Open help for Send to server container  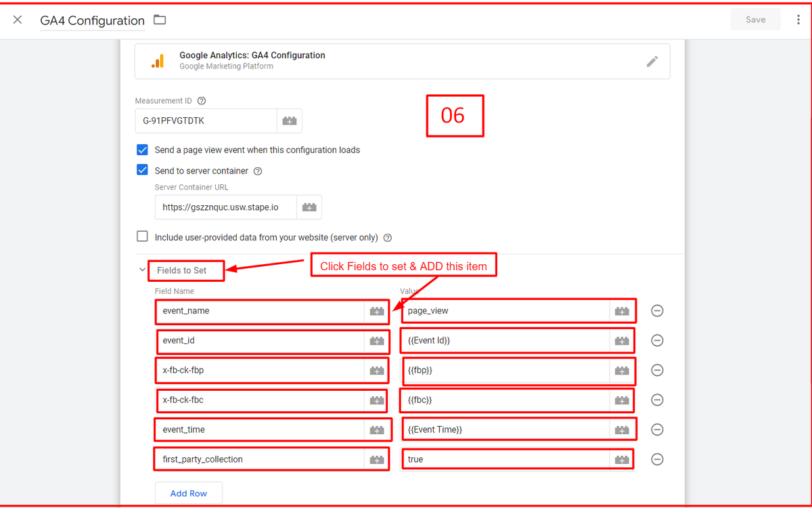point(257,171)
